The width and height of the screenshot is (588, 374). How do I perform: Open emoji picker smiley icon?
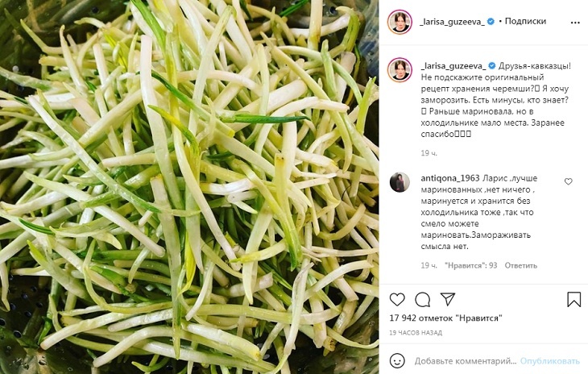(397, 361)
